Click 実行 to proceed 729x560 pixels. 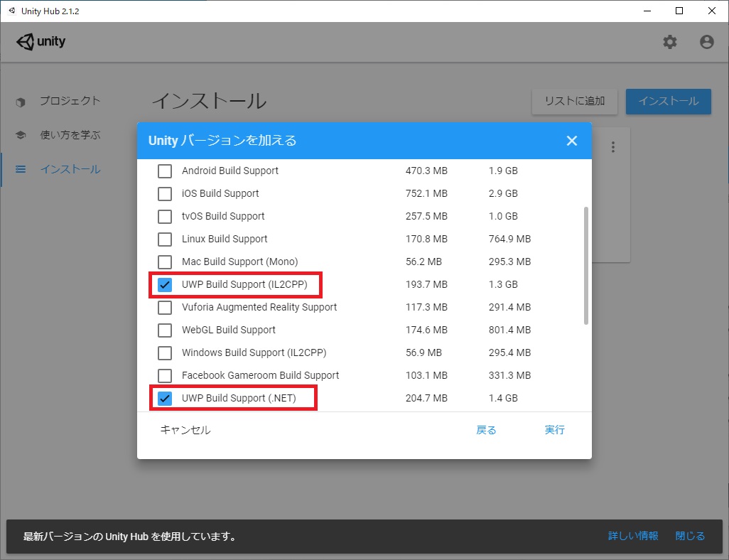point(555,430)
